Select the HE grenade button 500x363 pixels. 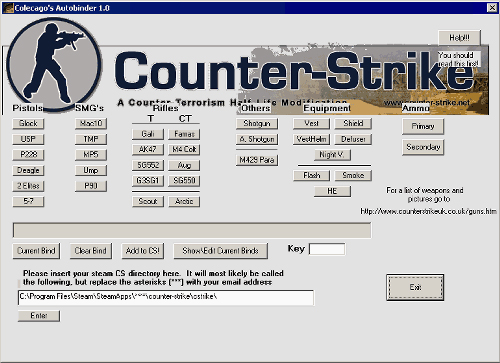332,191
